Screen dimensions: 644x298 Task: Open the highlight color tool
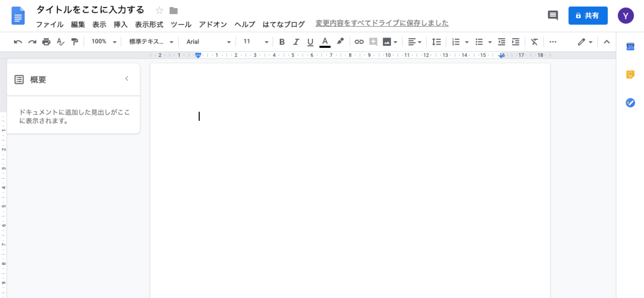(340, 41)
